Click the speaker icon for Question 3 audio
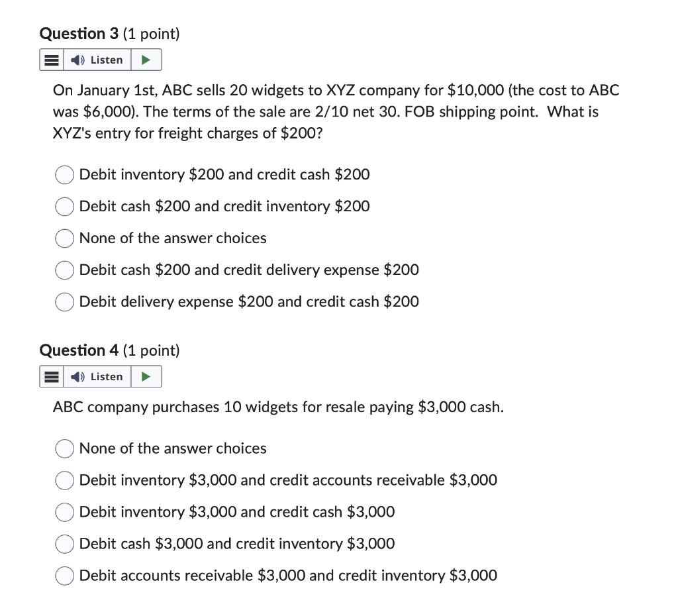The height and width of the screenshot is (616, 678). (x=76, y=60)
